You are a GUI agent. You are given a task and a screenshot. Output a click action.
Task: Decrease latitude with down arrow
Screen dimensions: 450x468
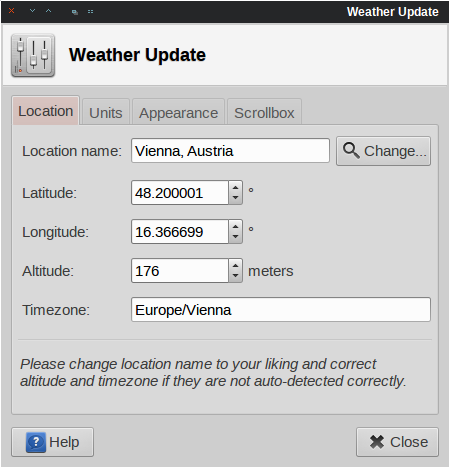click(x=236, y=198)
